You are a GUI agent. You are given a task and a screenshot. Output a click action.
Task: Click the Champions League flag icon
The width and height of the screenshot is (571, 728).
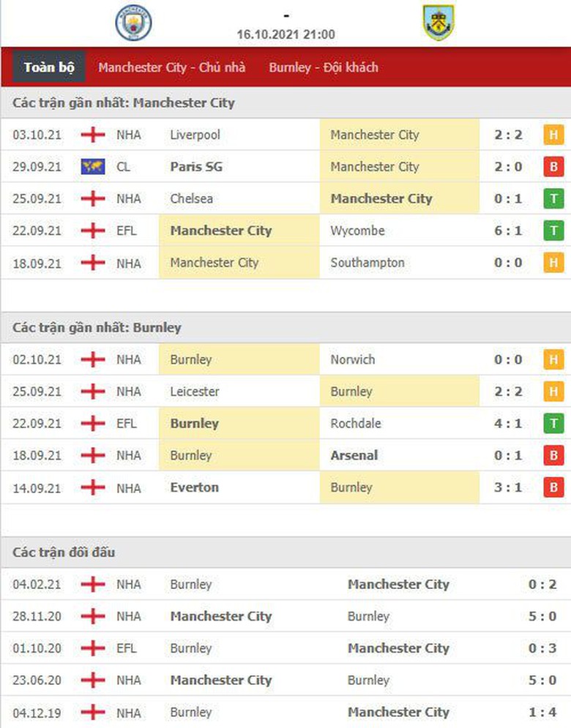pos(93,167)
